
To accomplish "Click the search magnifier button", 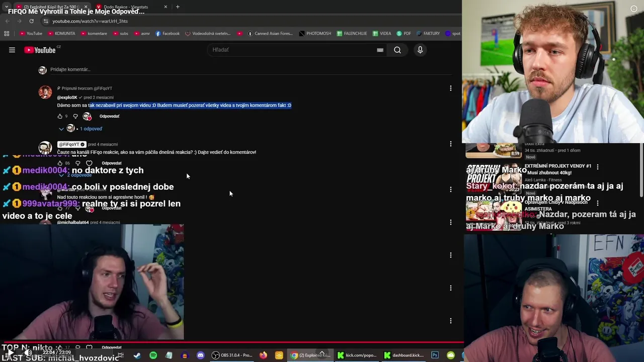I will [x=397, y=50].
